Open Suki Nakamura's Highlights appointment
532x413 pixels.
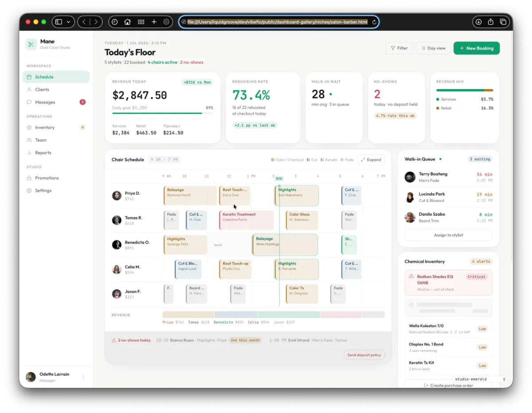(296, 195)
